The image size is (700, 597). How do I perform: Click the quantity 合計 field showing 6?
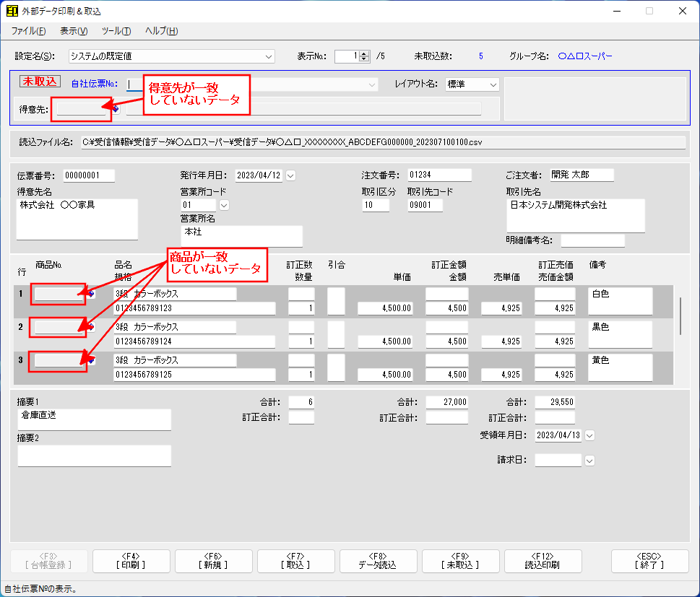[x=301, y=403]
